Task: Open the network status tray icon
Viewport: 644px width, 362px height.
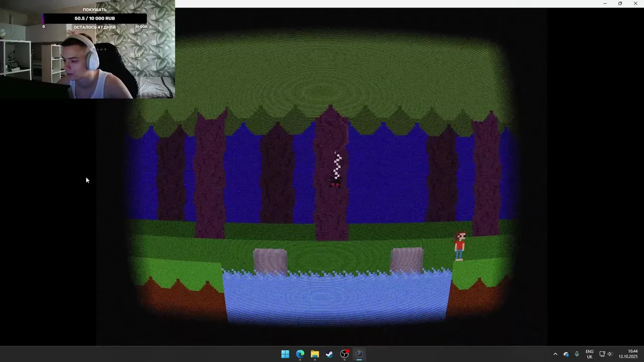Action: 602,354
